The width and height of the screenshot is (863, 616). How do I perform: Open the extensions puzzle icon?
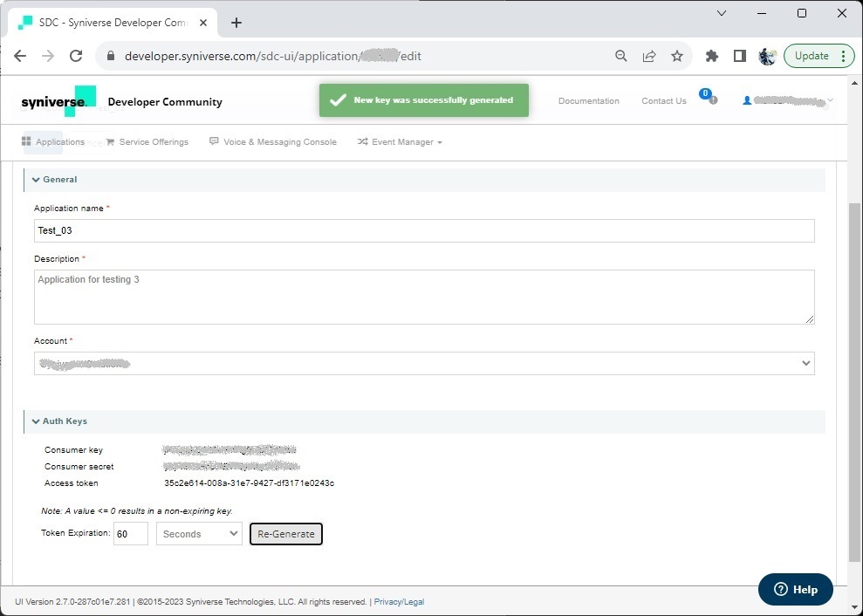pyautogui.click(x=712, y=56)
